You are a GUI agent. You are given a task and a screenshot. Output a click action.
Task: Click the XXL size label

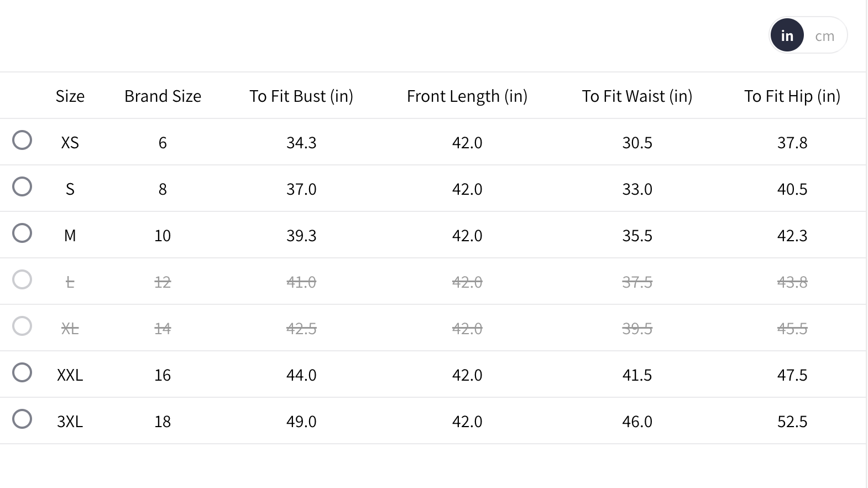point(70,375)
